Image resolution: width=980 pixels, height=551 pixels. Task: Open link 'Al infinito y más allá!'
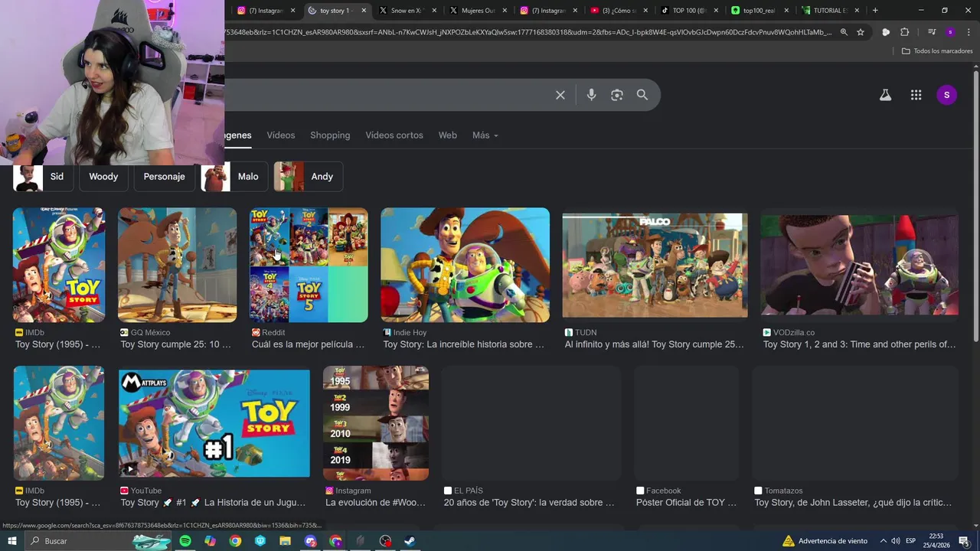point(654,344)
